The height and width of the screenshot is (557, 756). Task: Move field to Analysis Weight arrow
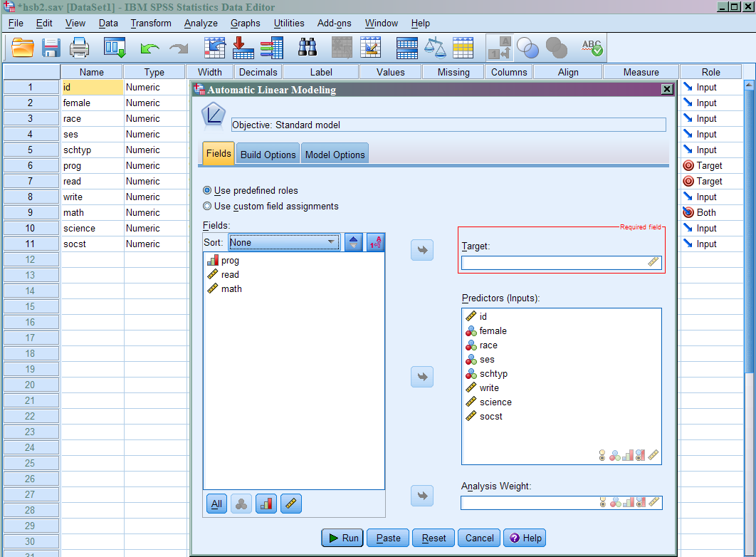coord(422,496)
